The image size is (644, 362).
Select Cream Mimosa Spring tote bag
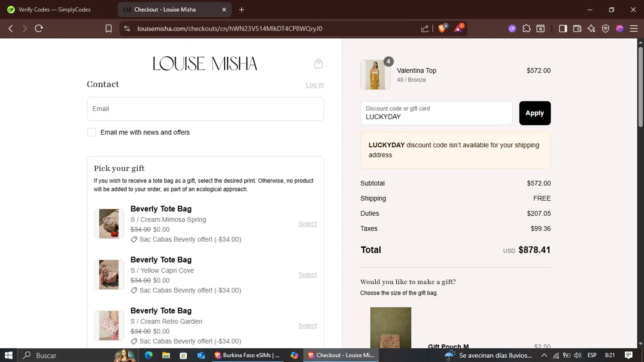(x=307, y=224)
